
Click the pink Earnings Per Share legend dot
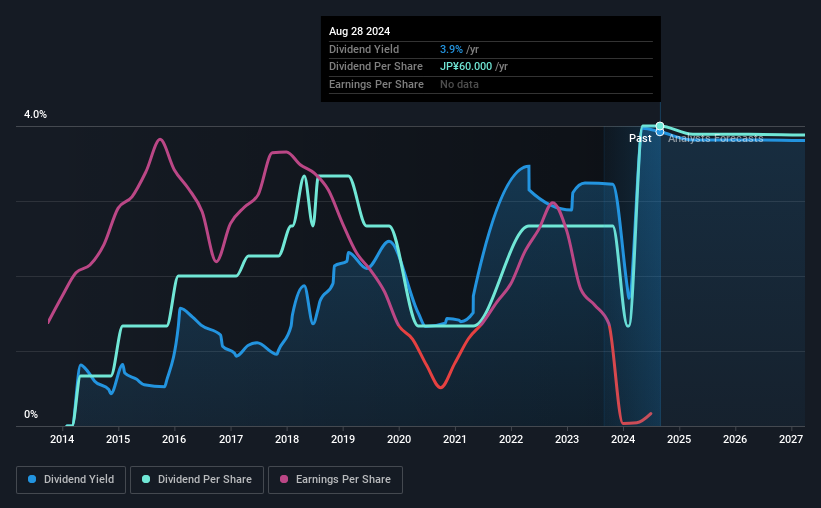284,479
